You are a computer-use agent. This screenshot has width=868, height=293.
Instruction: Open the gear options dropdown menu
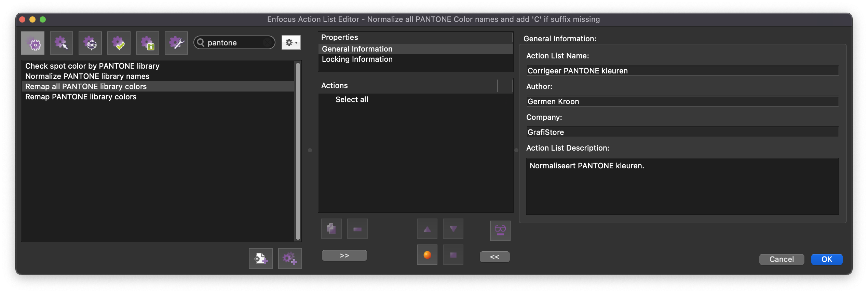tap(291, 42)
